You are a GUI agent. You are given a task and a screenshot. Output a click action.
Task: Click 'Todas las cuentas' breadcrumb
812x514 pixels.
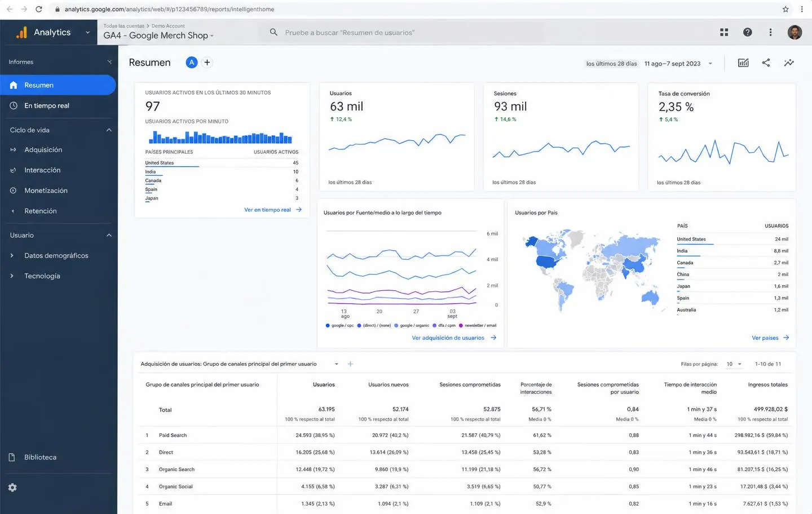(x=124, y=26)
